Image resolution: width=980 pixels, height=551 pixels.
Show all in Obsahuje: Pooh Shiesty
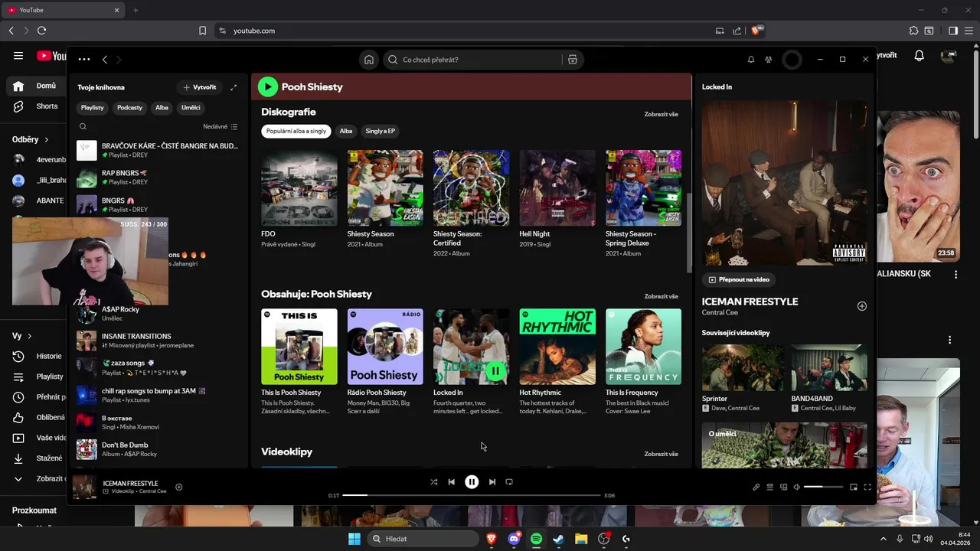tap(661, 296)
